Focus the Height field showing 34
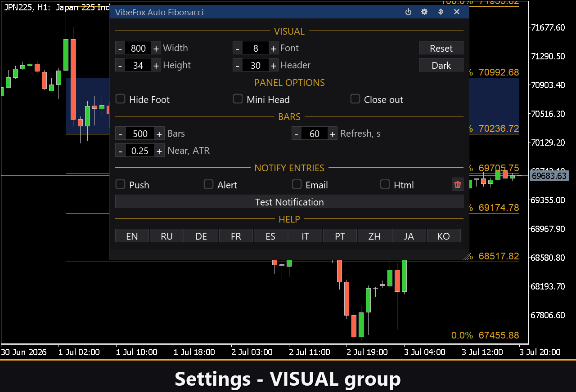This screenshot has width=576, height=392. [138, 65]
